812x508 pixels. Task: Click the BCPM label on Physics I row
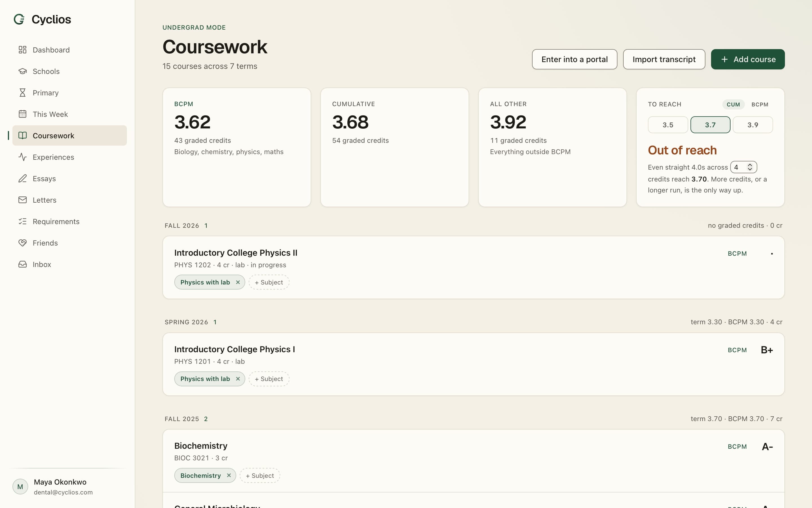[737, 350]
